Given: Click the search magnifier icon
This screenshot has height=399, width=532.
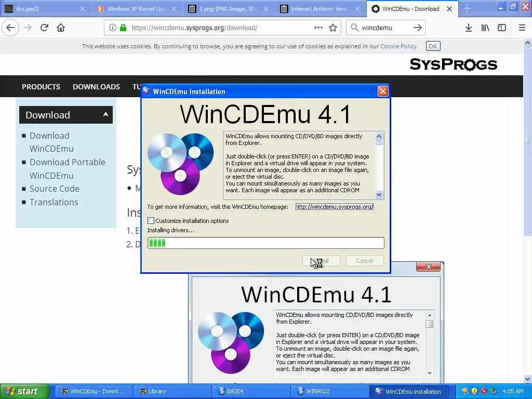Looking at the screenshot, I should point(354,28).
